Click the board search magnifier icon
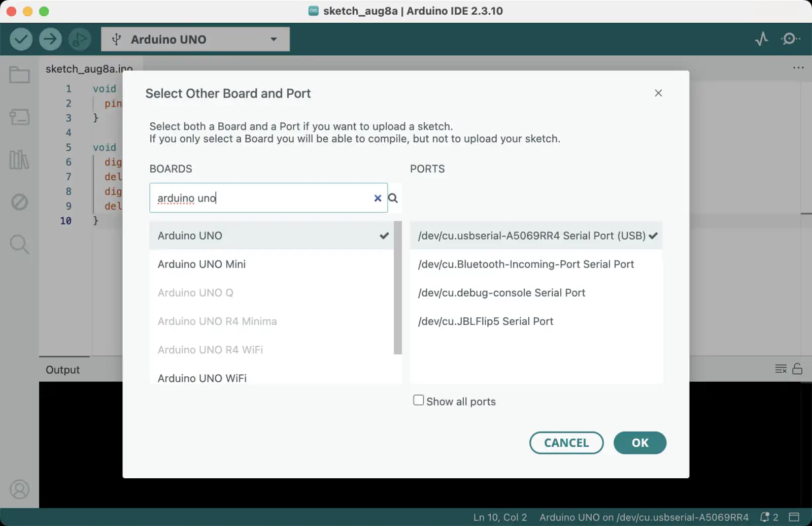The height and width of the screenshot is (526, 812). [393, 198]
